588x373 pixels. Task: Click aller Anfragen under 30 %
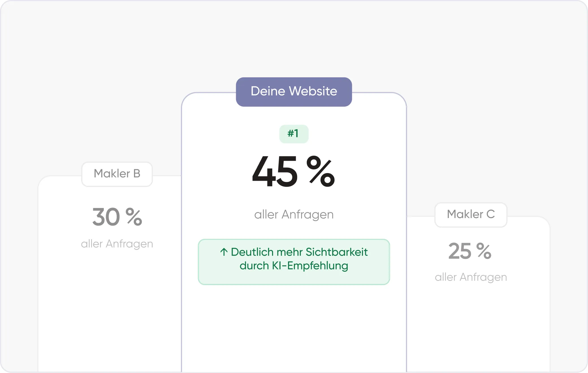pyautogui.click(x=117, y=244)
